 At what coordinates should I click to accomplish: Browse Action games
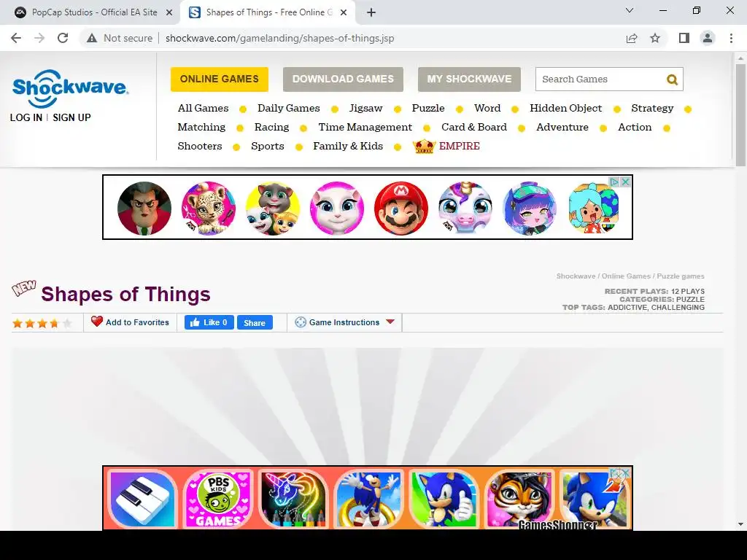[635, 127]
